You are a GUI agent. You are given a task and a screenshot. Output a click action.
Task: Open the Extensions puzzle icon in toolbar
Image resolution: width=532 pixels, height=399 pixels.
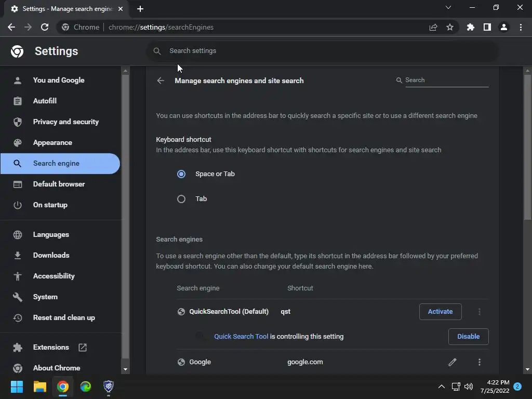[x=471, y=27]
